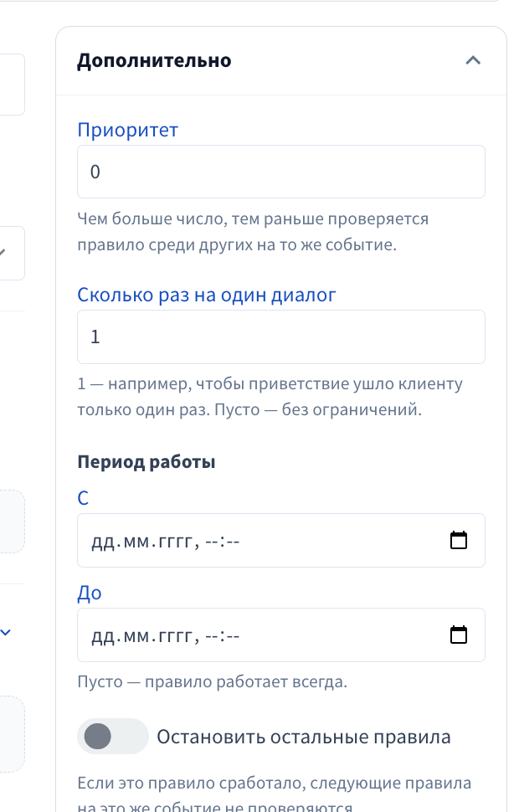Click hint text about приветствие ушло клиенту
The width and height of the screenshot is (519, 812).
[270, 397]
